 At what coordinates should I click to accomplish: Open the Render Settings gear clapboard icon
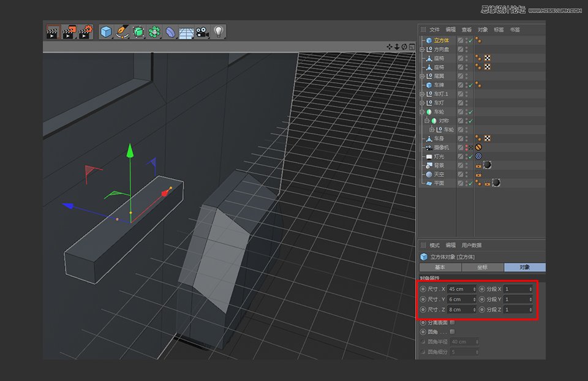tap(85, 31)
